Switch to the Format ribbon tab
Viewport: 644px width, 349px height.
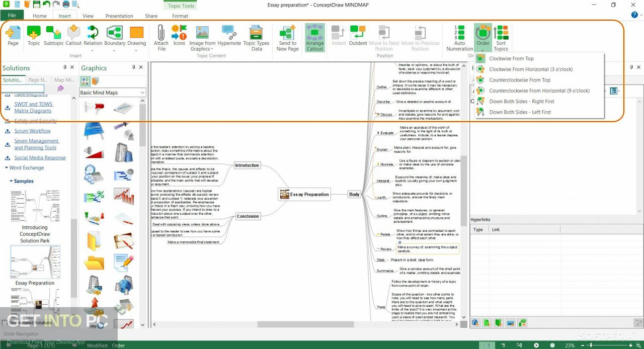point(180,16)
